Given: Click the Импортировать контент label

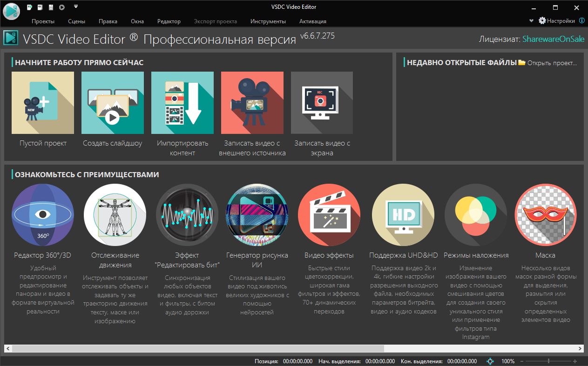Looking at the screenshot, I should coord(182,148).
